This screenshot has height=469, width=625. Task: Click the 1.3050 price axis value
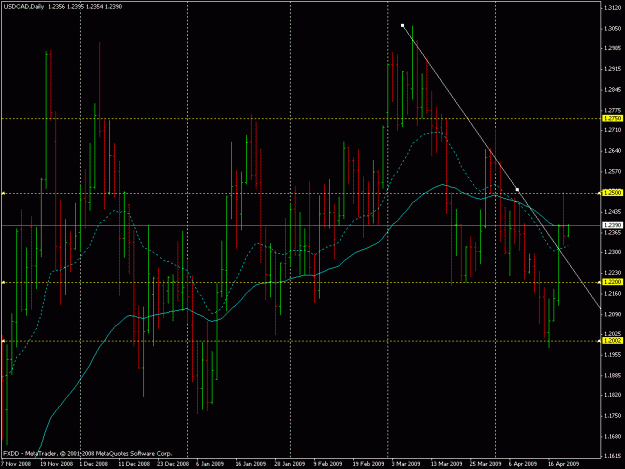pos(613,29)
